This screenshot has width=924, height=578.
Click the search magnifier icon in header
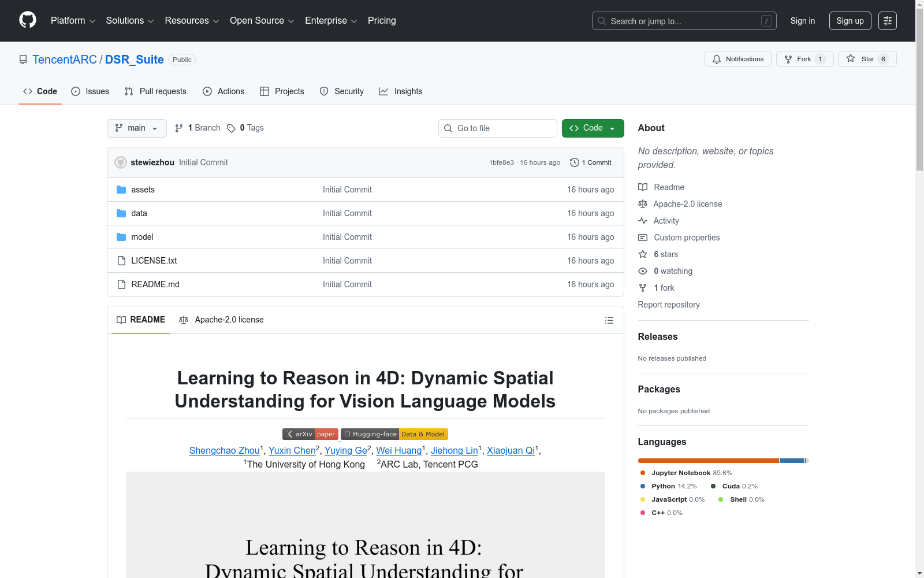click(x=602, y=21)
